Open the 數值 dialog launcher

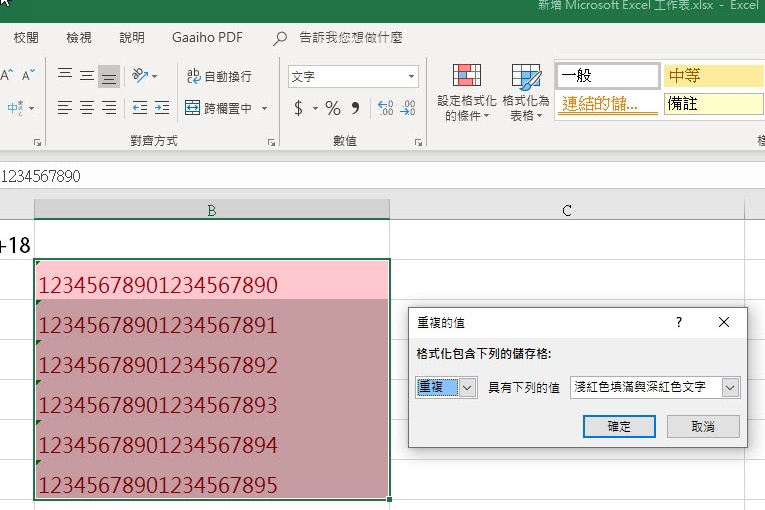point(418,143)
